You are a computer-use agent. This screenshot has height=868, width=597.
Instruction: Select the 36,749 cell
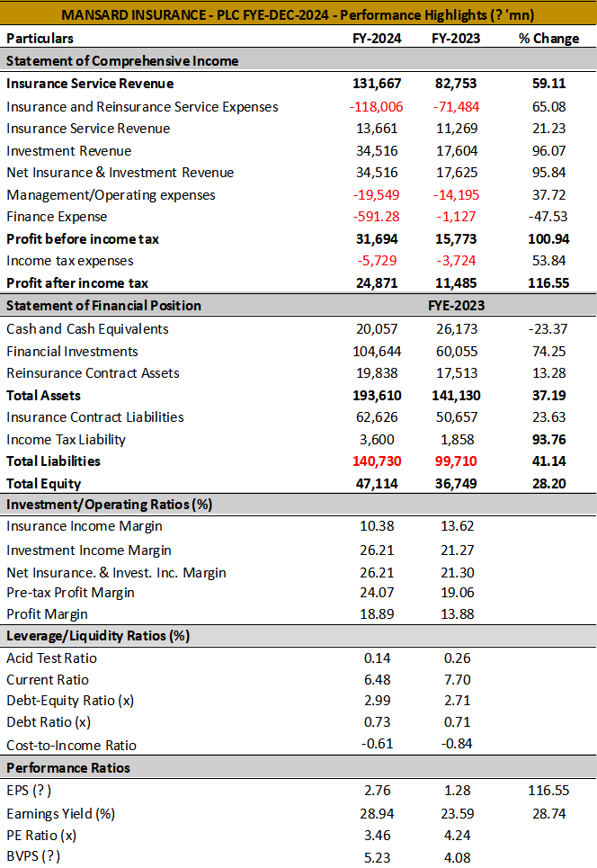[456, 484]
